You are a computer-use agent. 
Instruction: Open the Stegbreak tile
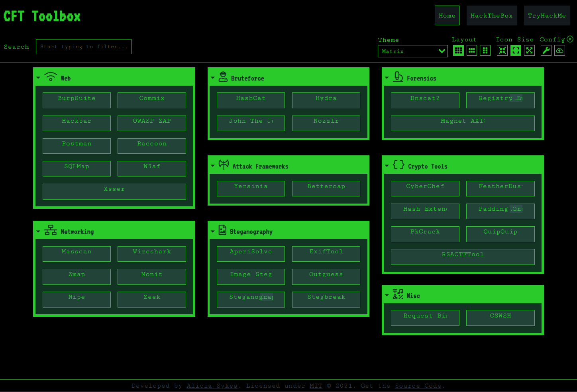326,299
